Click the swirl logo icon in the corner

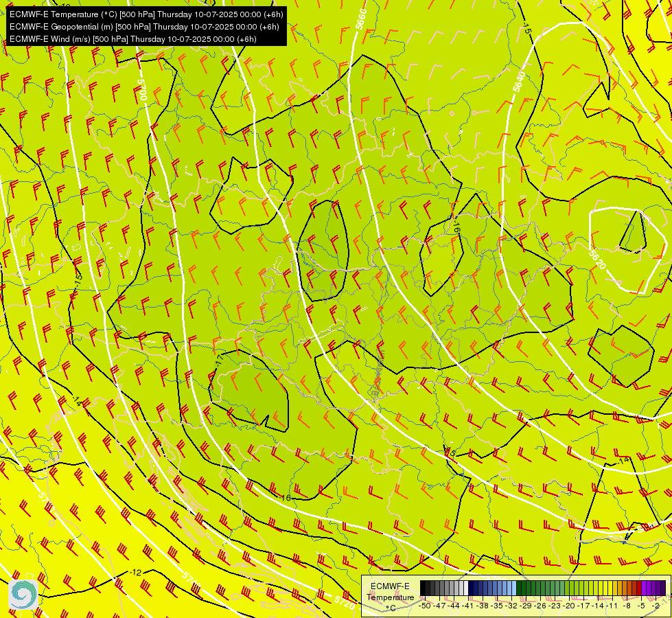(x=23, y=594)
